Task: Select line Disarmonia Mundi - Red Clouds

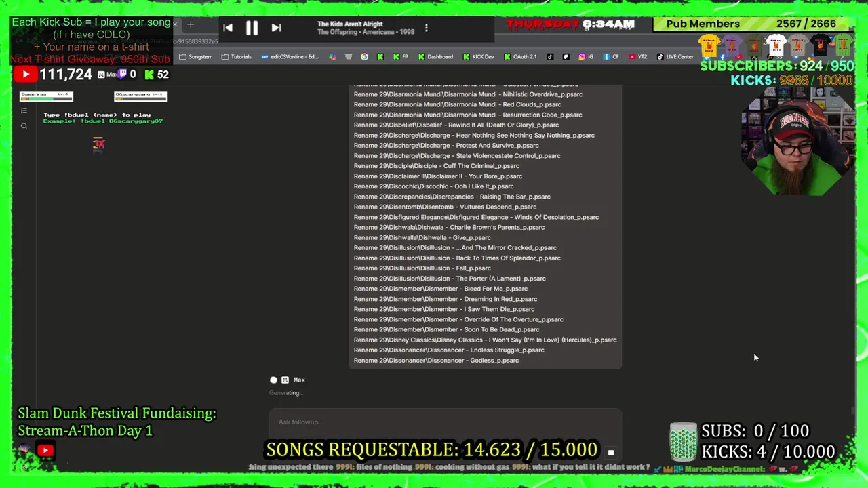Action: click(x=457, y=104)
